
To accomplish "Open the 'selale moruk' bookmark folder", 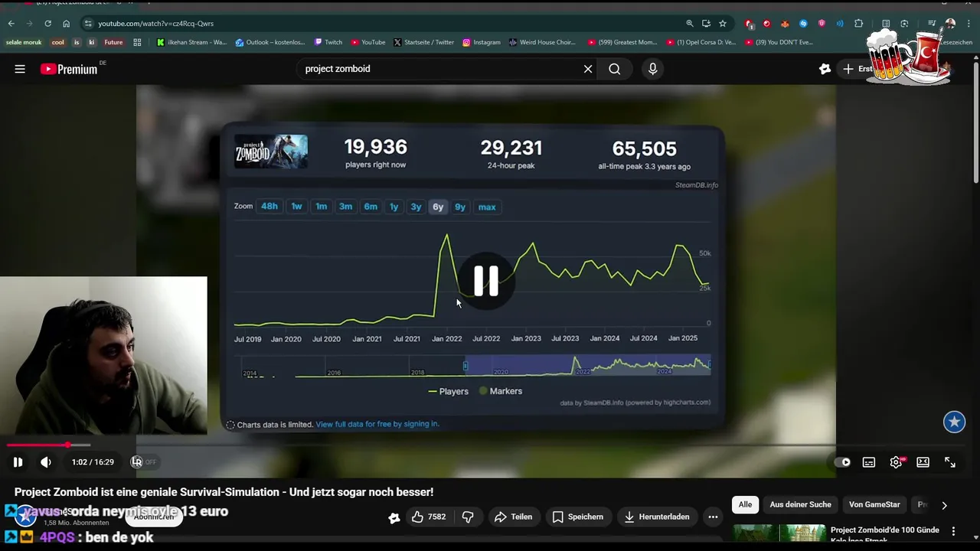I will tap(24, 42).
